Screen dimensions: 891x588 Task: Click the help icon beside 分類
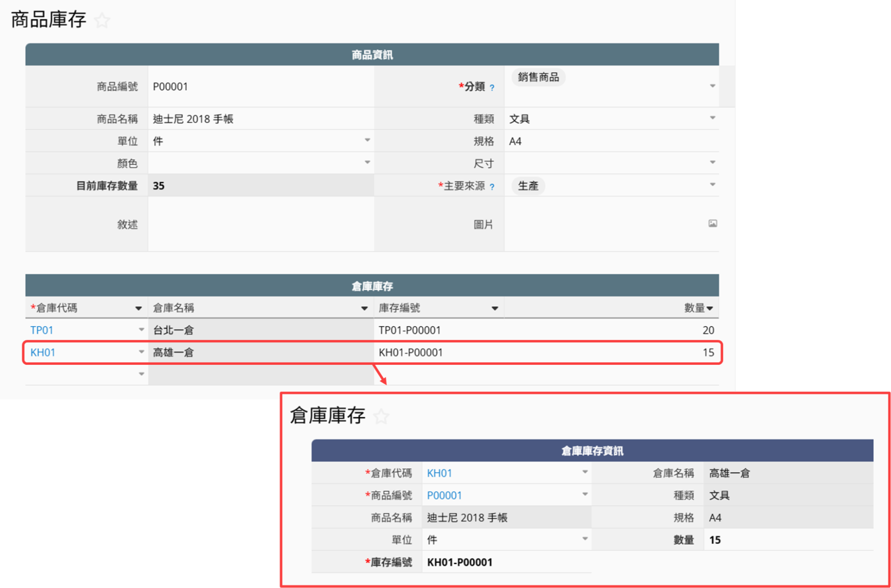click(492, 88)
